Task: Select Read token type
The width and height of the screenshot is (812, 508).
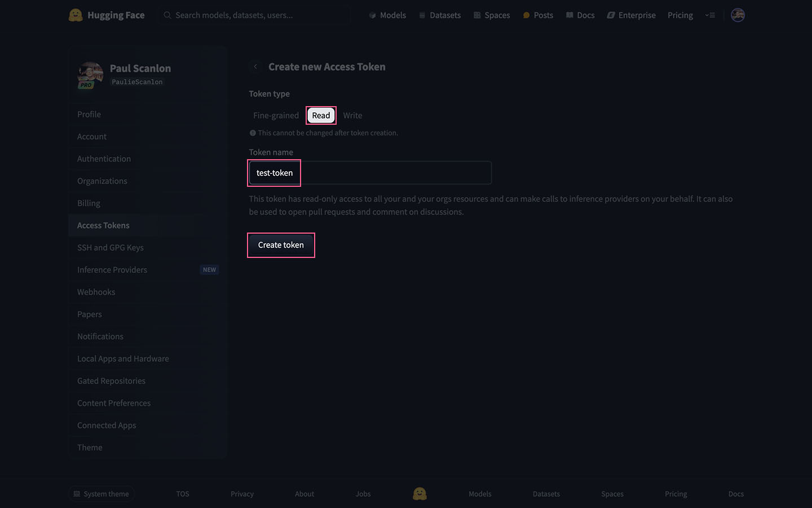Action: (x=321, y=115)
